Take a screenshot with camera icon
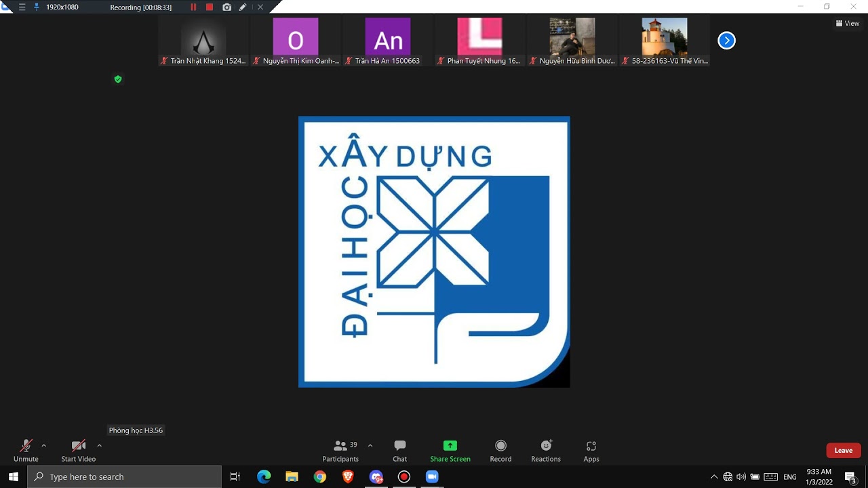The height and width of the screenshot is (488, 868). coord(226,7)
